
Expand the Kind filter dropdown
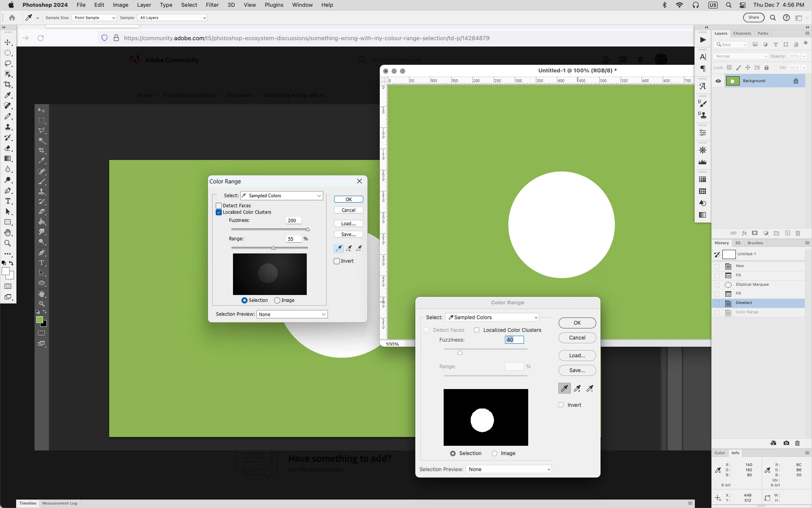[x=731, y=44]
